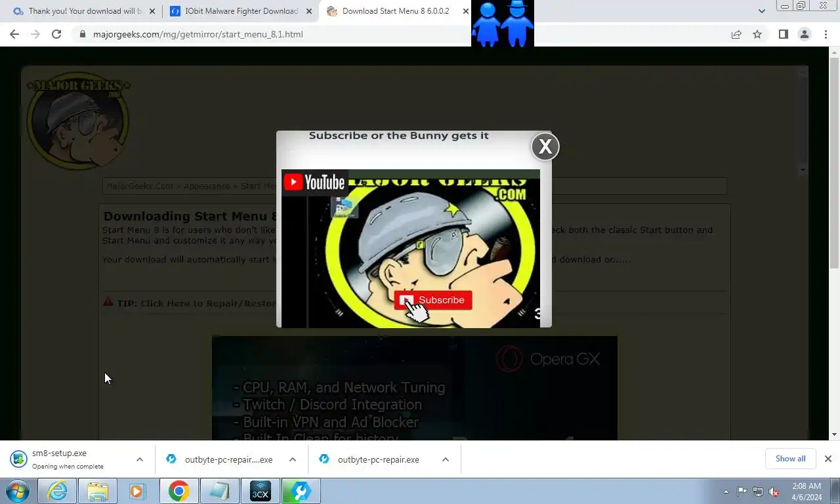Share this page icon in address bar
The width and height of the screenshot is (840, 504).
[736, 34]
